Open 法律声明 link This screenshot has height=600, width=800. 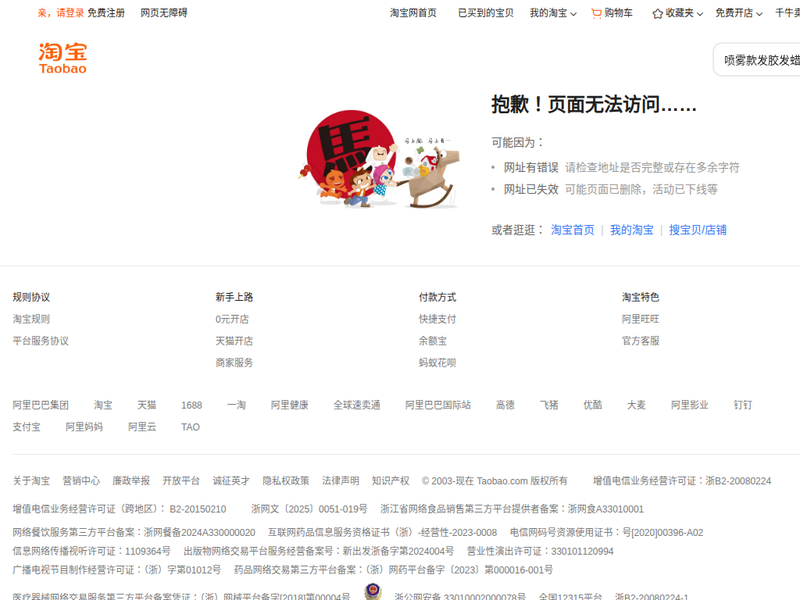(x=340, y=481)
